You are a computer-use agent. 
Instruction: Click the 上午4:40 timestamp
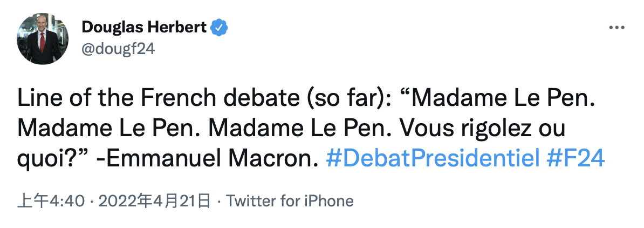(51, 202)
